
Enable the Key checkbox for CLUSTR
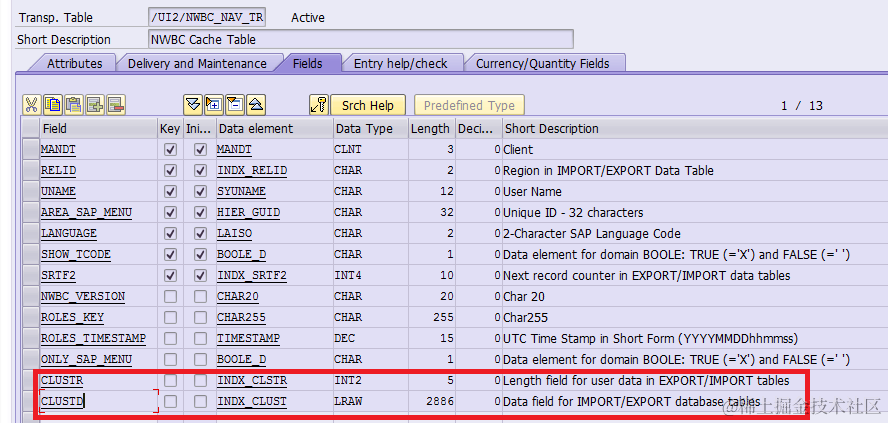tap(170, 381)
